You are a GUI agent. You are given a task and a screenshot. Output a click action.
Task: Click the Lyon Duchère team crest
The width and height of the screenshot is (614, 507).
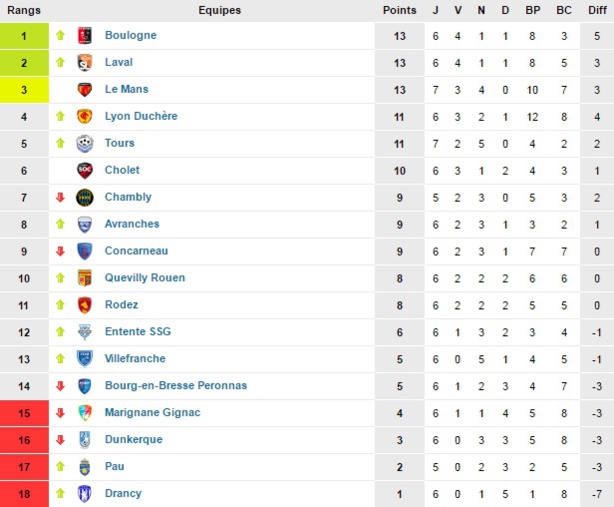click(x=85, y=116)
